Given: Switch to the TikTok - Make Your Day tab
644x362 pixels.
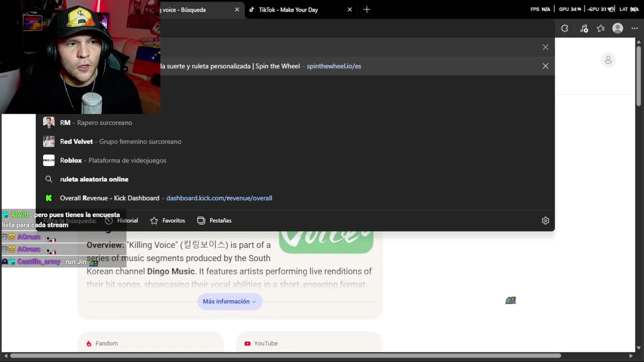Looking at the screenshot, I should click(300, 10).
